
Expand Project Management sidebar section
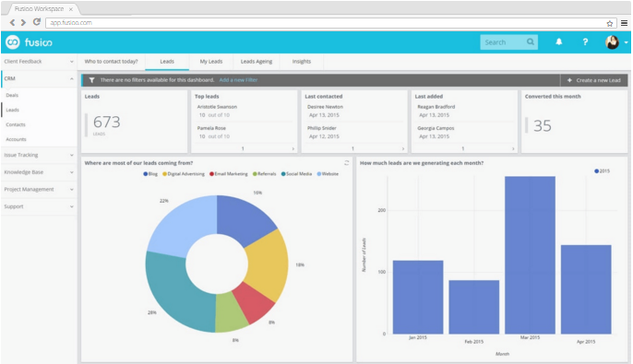click(39, 190)
